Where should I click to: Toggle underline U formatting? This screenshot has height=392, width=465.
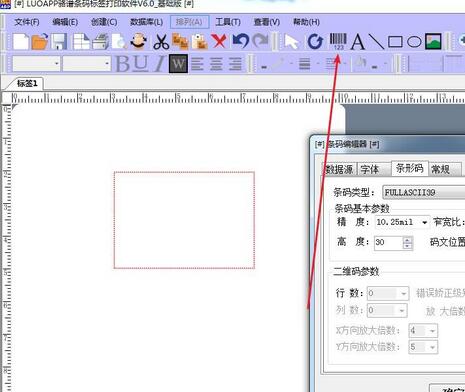(140, 63)
